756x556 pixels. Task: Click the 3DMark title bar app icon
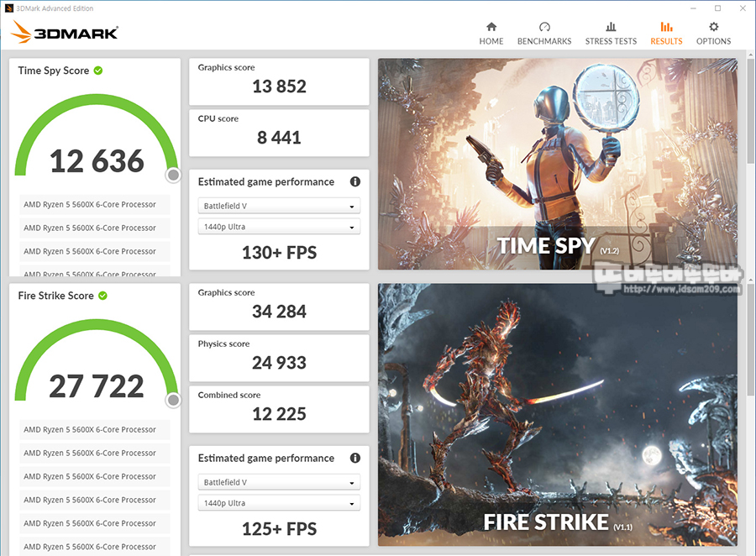click(8, 8)
